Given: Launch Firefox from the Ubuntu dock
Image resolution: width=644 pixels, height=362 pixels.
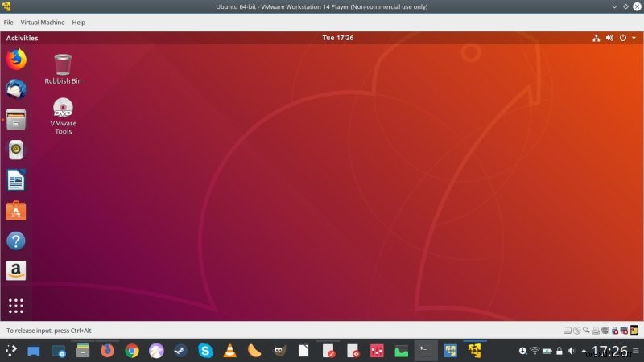Looking at the screenshot, I should pyautogui.click(x=16, y=59).
